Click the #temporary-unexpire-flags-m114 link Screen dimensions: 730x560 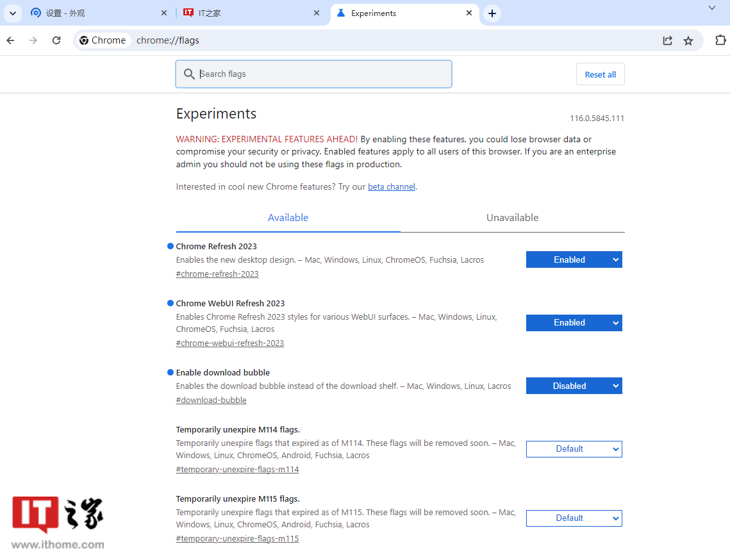pos(237,469)
